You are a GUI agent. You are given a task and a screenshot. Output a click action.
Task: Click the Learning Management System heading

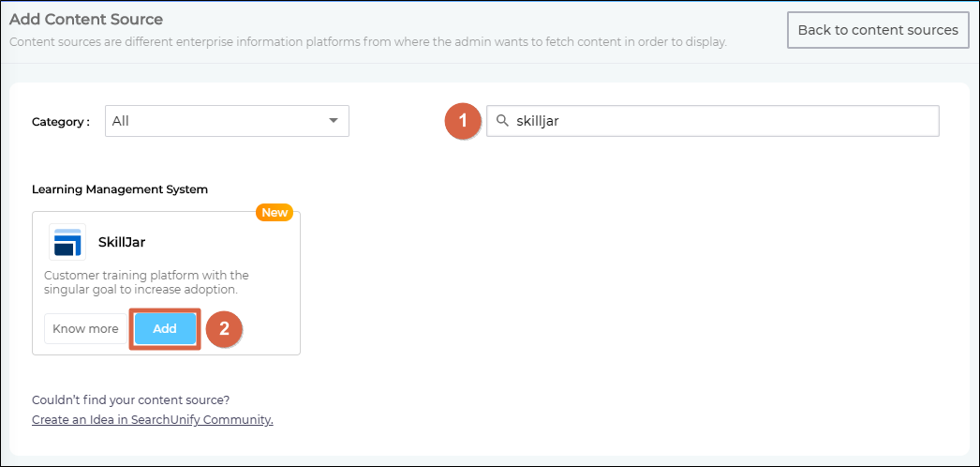click(120, 189)
